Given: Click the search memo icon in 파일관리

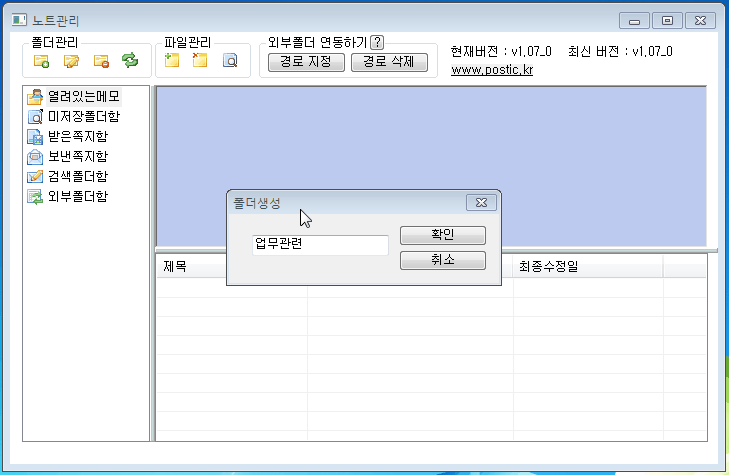Looking at the screenshot, I should click(230, 60).
